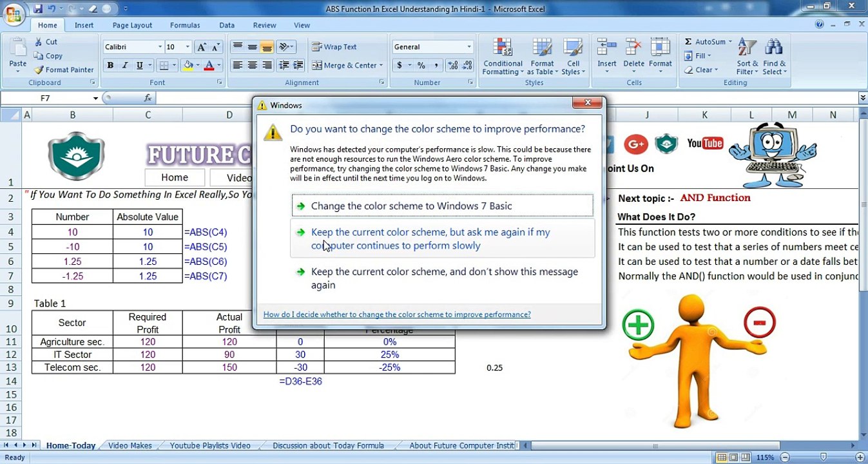The image size is (868, 464).
Task: Increase font size with Grow Font
Action: coord(202,47)
